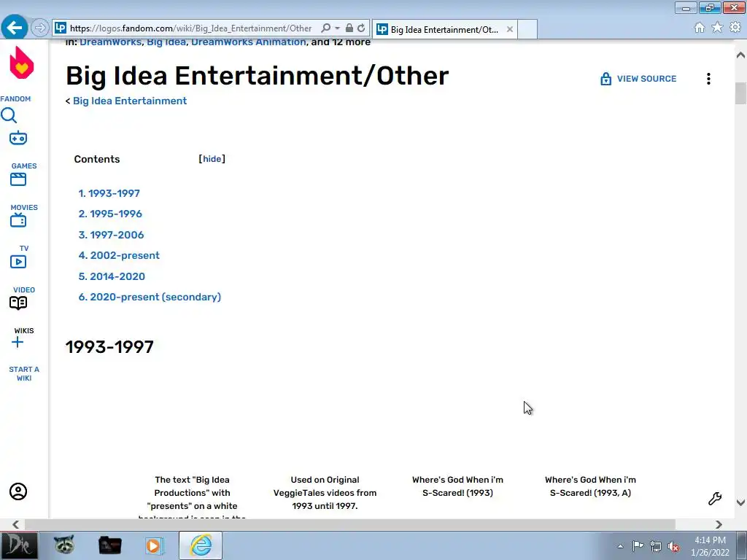Expand the 'and 12 more' categories

(x=341, y=42)
